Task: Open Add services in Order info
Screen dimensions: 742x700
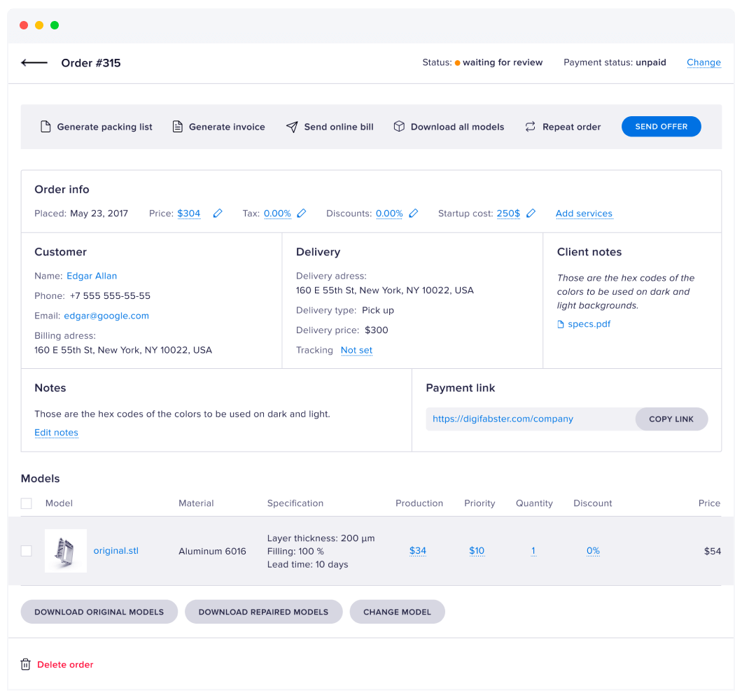Action: point(584,213)
